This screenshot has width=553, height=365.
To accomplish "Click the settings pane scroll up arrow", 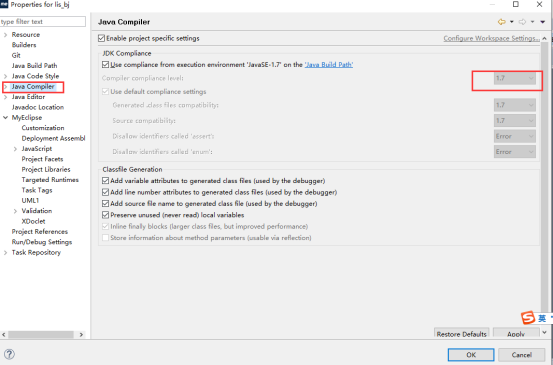I will [545, 38].
